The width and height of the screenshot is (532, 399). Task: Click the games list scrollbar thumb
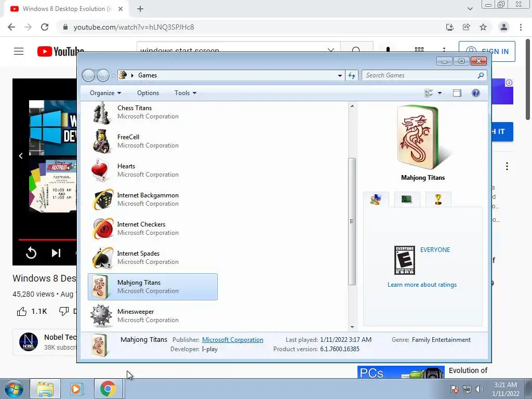pos(352,221)
